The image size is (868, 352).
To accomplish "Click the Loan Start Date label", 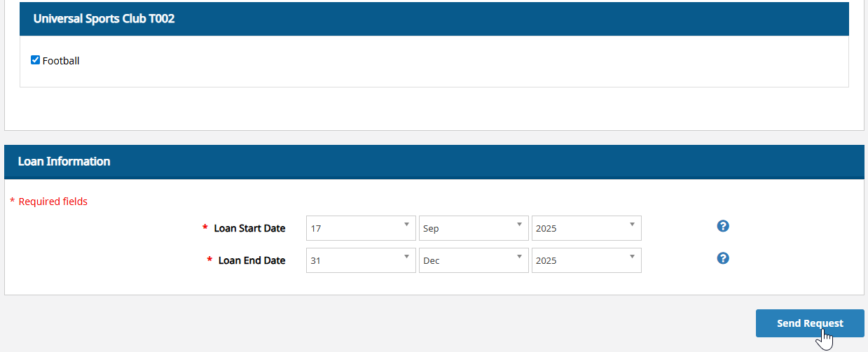I will [x=249, y=228].
